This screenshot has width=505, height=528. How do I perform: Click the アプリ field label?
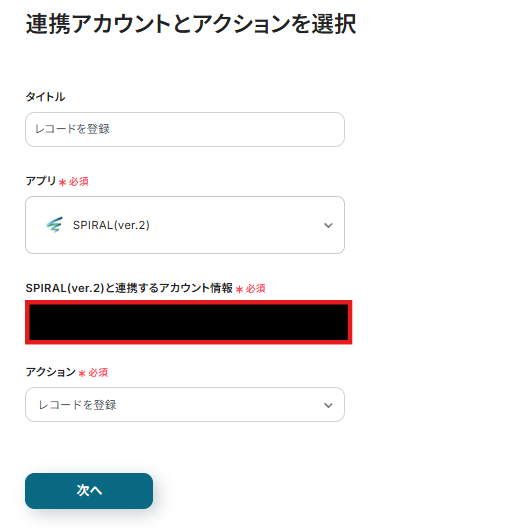pos(41,181)
